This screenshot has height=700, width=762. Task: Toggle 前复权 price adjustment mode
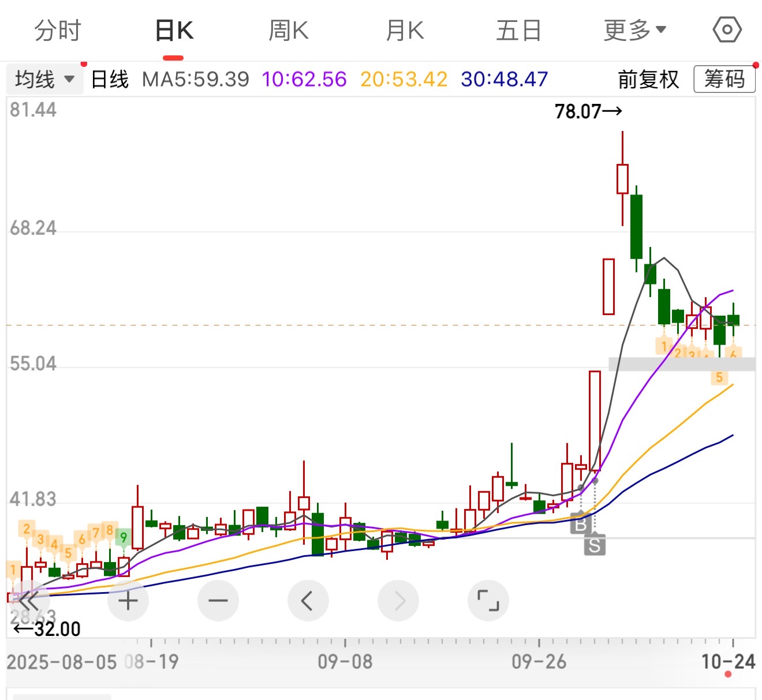click(x=648, y=79)
